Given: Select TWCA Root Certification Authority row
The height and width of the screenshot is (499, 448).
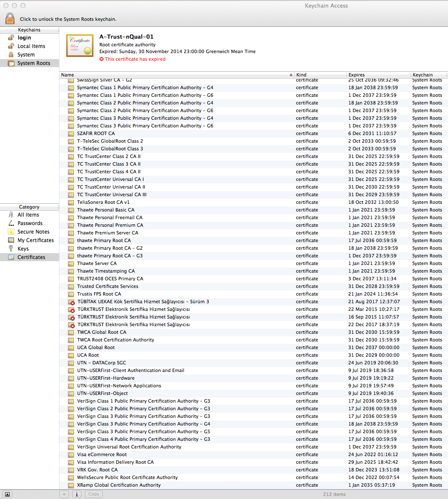Looking at the screenshot, I should (x=253, y=340).
